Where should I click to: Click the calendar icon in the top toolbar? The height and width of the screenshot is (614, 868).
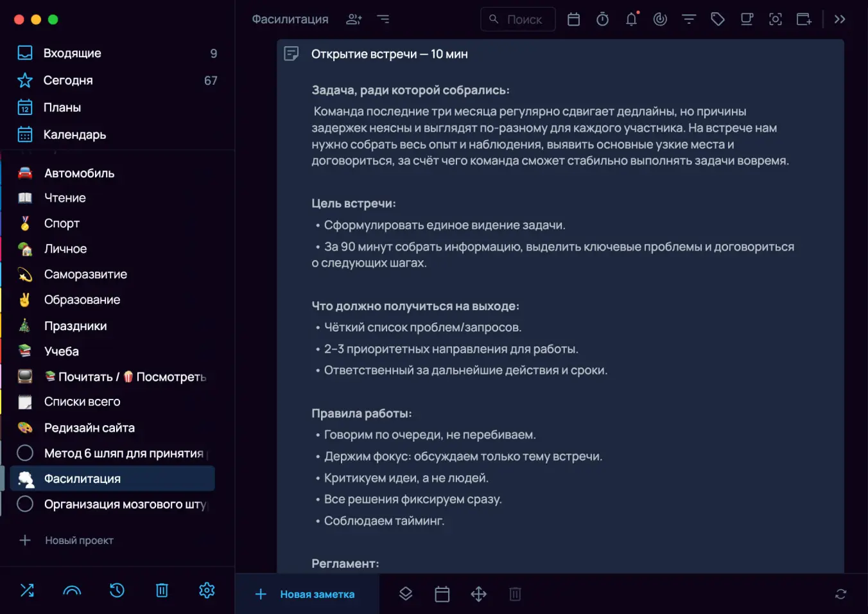573,19
